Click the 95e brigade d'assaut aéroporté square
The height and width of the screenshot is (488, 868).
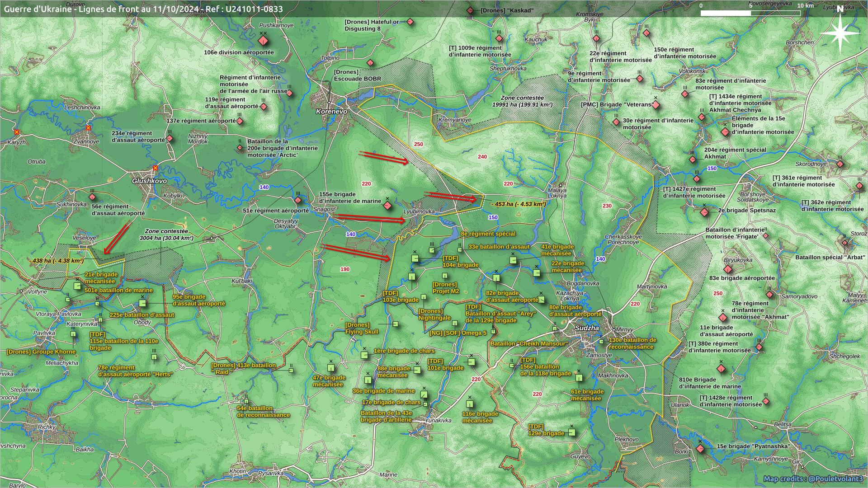pyautogui.click(x=142, y=303)
